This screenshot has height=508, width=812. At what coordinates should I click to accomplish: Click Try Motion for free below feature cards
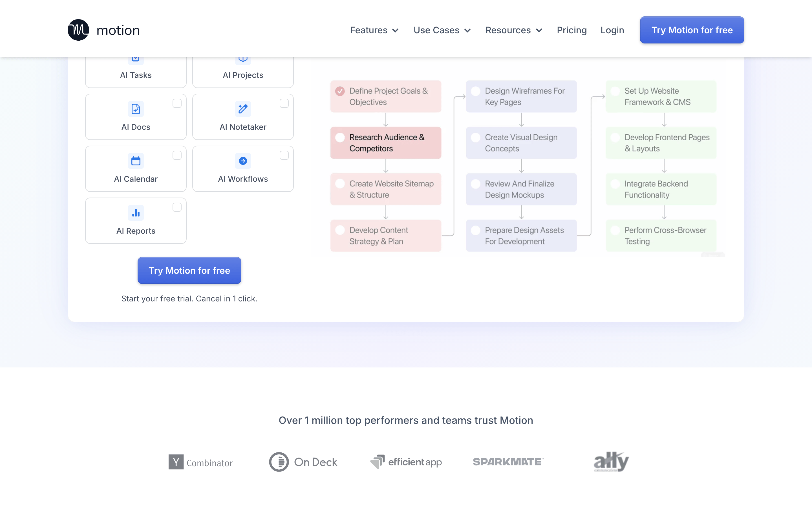click(189, 270)
